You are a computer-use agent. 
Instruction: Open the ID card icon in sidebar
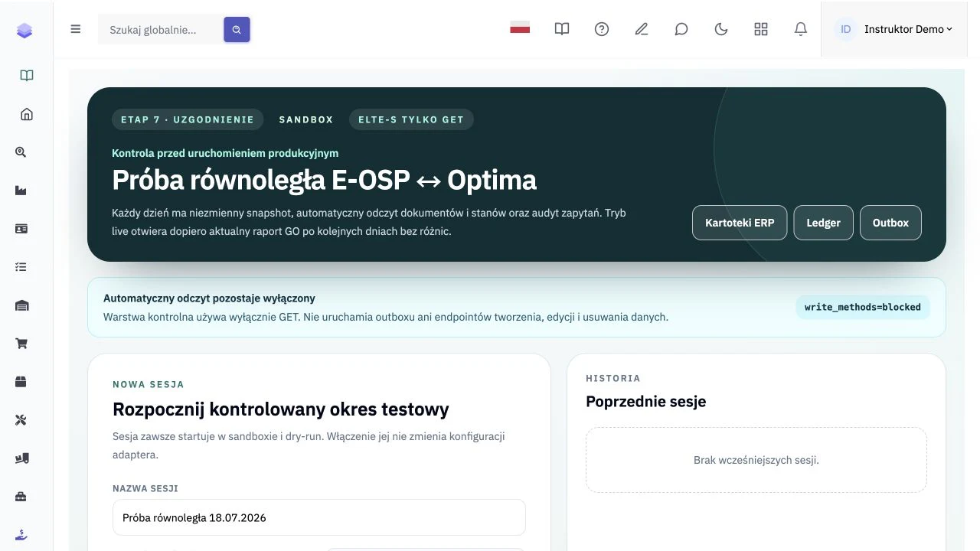tap(21, 229)
